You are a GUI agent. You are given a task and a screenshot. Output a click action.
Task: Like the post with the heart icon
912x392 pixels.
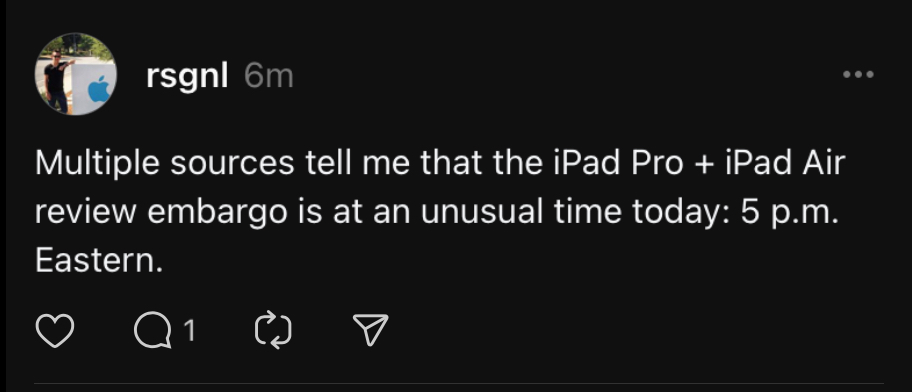click(55, 330)
